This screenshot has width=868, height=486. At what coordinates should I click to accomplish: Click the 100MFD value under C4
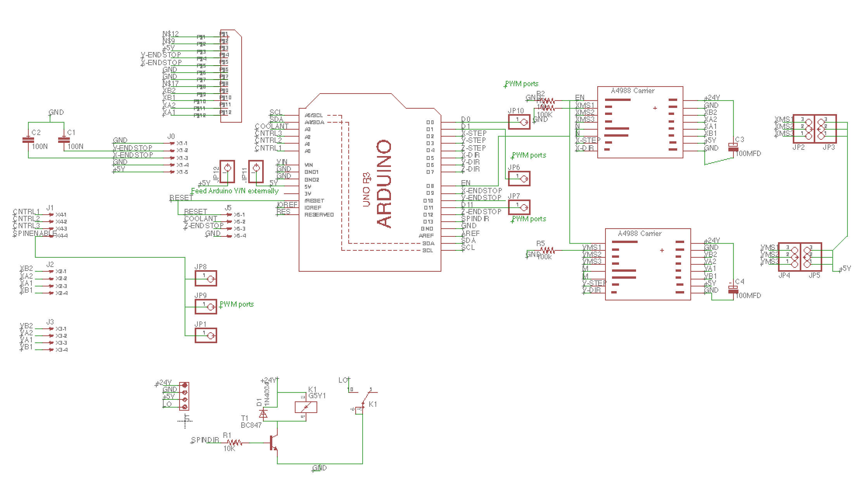point(748,295)
